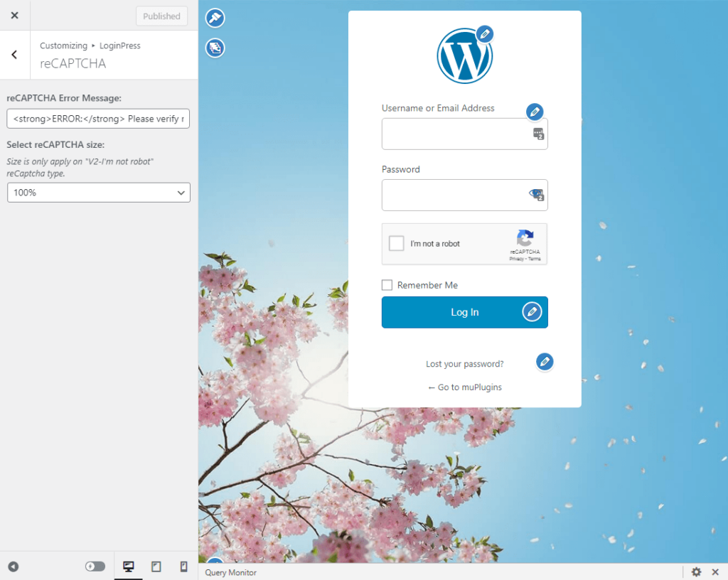Click the Password label on the login form
The width and height of the screenshot is (728, 580).
401,169
